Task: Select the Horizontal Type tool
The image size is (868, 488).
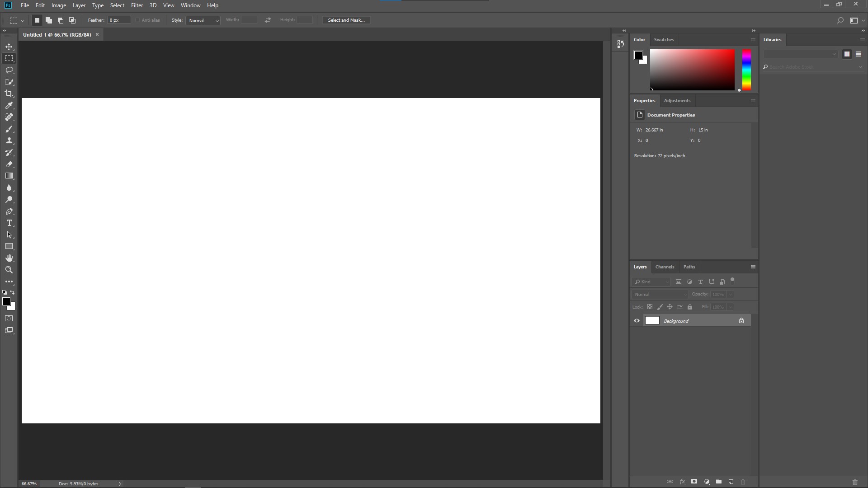Action: [x=9, y=223]
